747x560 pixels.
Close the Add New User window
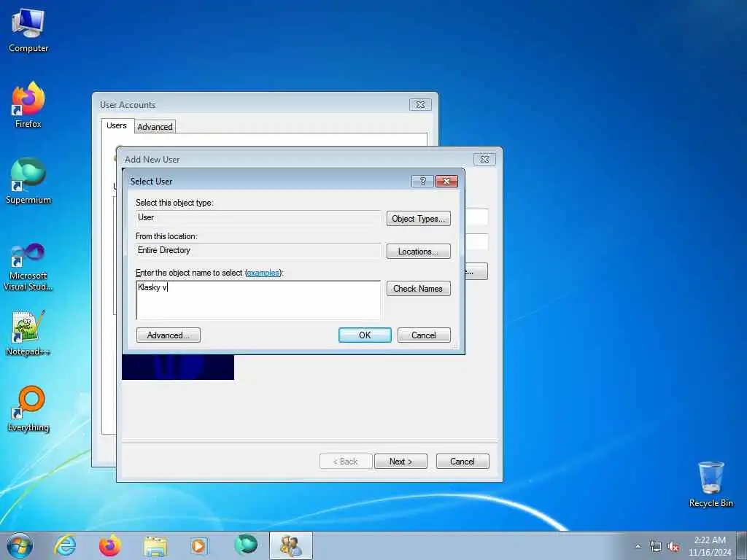point(484,159)
